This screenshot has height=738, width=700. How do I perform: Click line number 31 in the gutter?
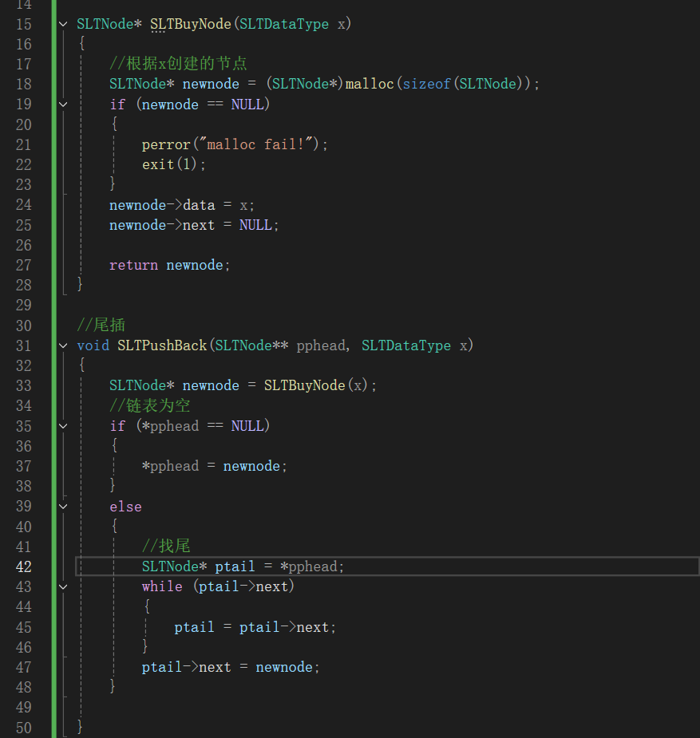tap(23, 345)
